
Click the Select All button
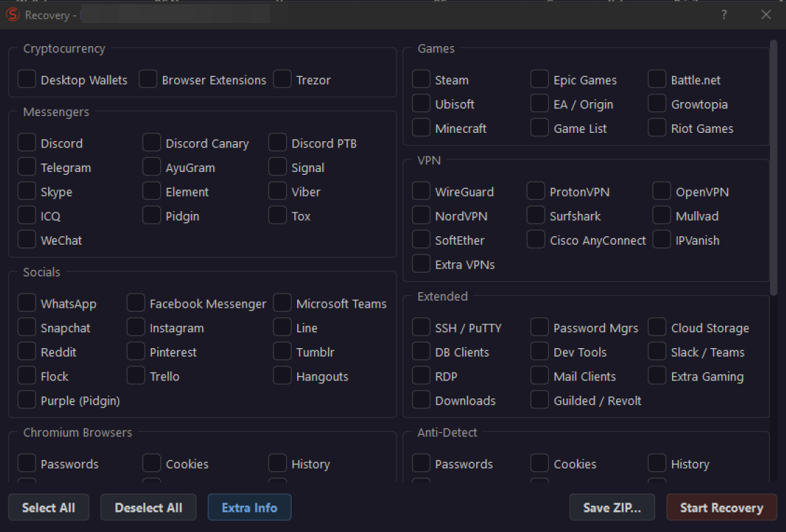[x=49, y=508]
